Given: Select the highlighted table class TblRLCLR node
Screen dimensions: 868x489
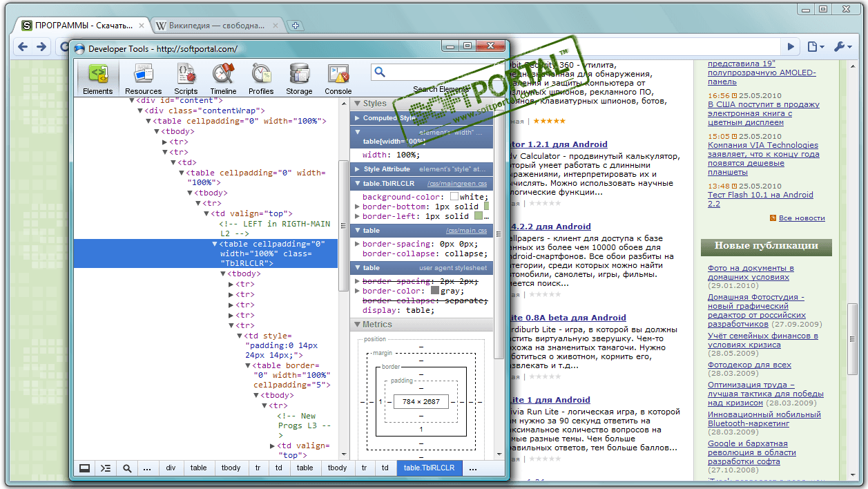Looking at the screenshot, I should pyautogui.click(x=206, y=253).
